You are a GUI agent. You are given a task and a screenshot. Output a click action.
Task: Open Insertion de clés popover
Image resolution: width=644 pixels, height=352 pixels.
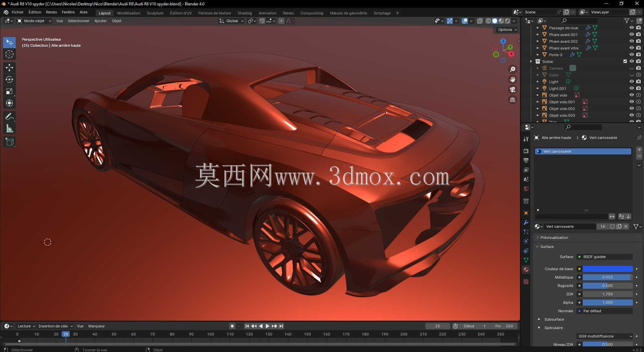tap(55, 326)
